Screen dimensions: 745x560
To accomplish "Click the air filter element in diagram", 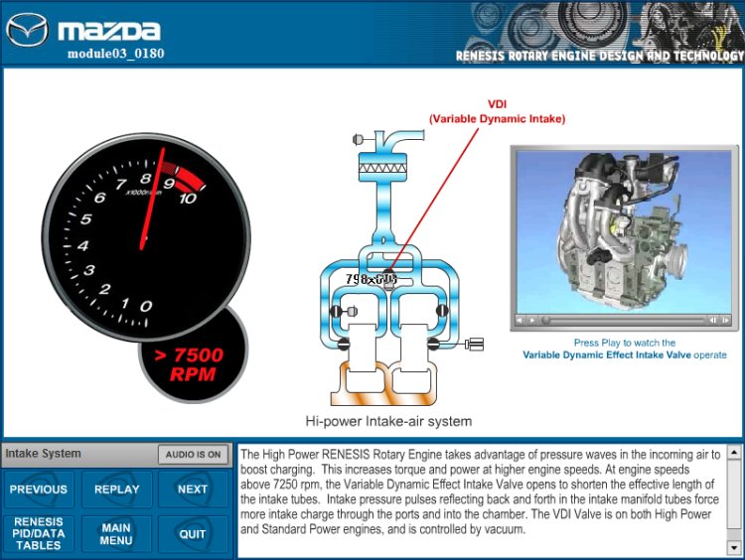I will tap(382, 168).
